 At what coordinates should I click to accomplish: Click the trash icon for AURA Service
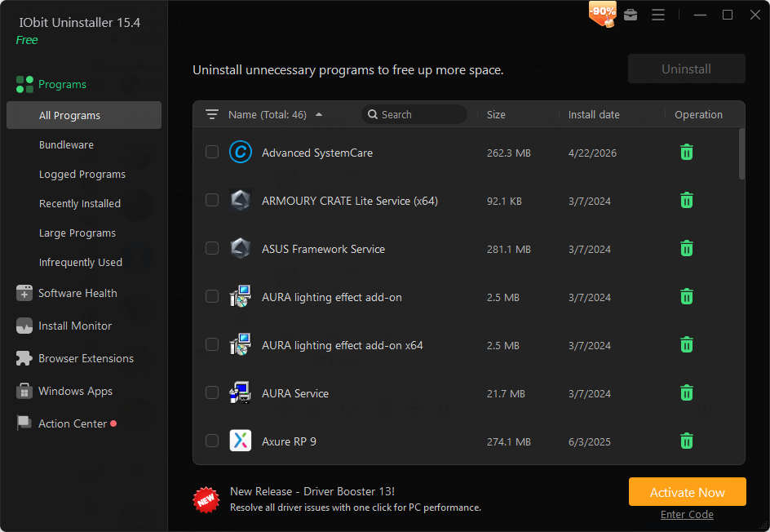(x=687, y=393)
